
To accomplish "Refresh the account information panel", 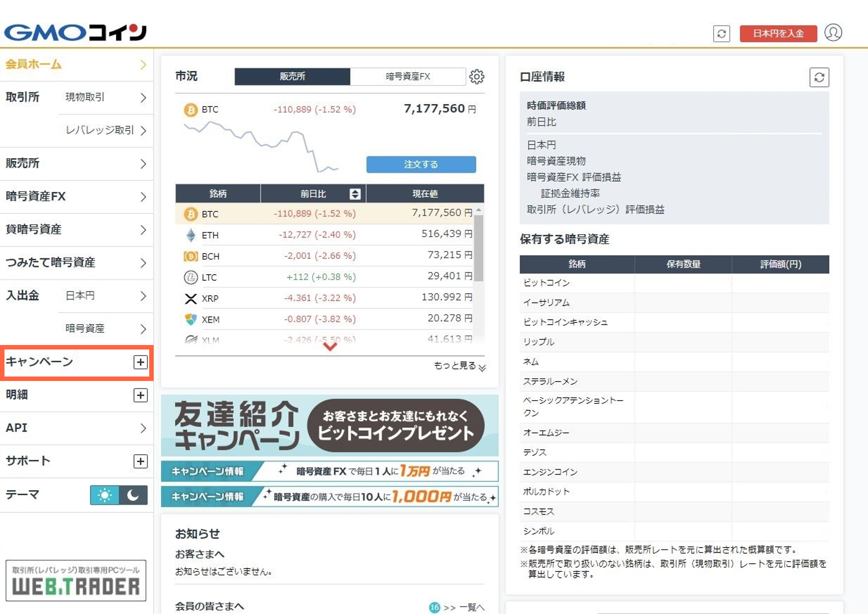I will click(x=820, y=77).
